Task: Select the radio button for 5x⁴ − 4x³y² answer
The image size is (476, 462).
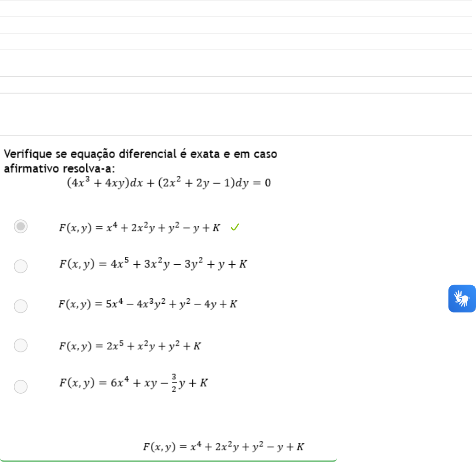Action: coord(21,306)
